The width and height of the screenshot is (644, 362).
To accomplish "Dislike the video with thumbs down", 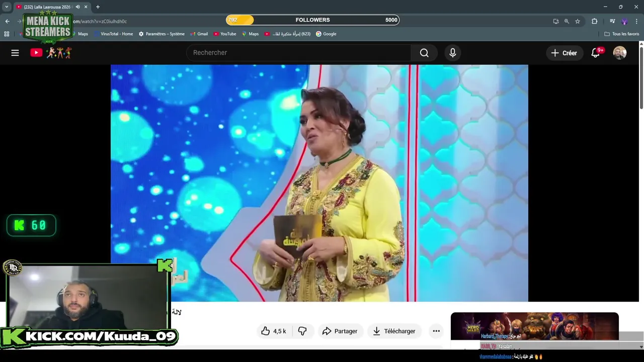I will 302,331.
